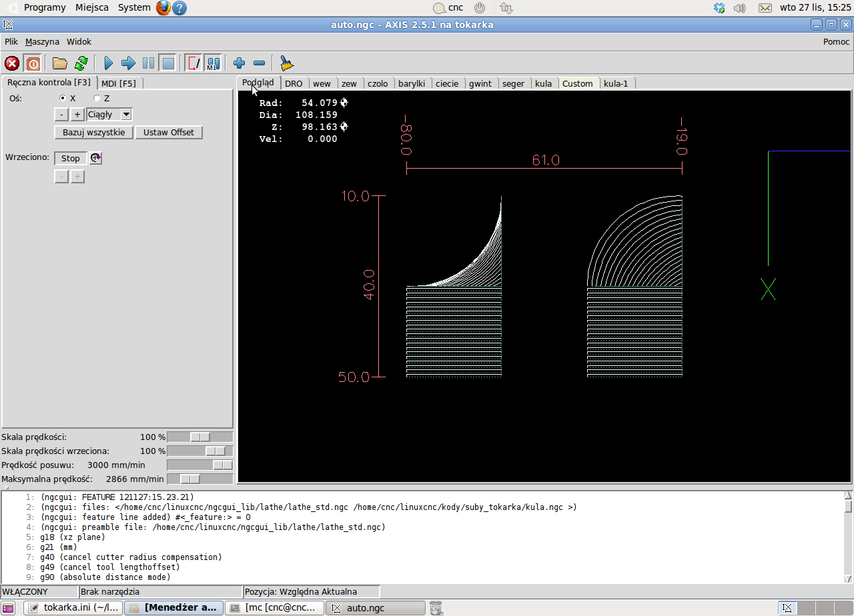This screenshot has height=616, width=854.
Task: Click the power icon in top panel
Action: [480, 8]
